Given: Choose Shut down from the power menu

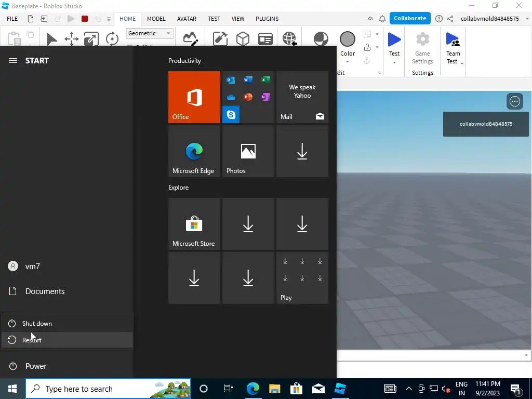Looking at the screenshot, I should pyautogui.click(x=67, y=323).
